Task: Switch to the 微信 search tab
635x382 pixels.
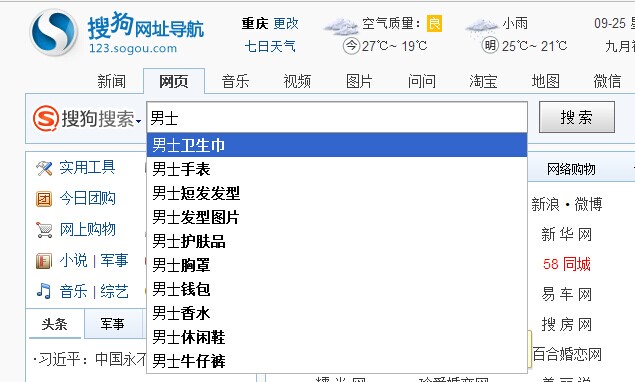Action: click(x=607, y=81)
